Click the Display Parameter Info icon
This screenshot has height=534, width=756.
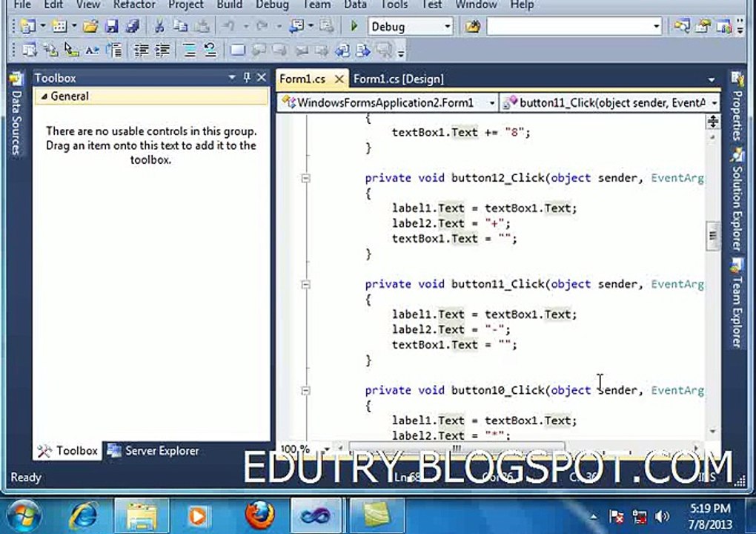(50, 50)
